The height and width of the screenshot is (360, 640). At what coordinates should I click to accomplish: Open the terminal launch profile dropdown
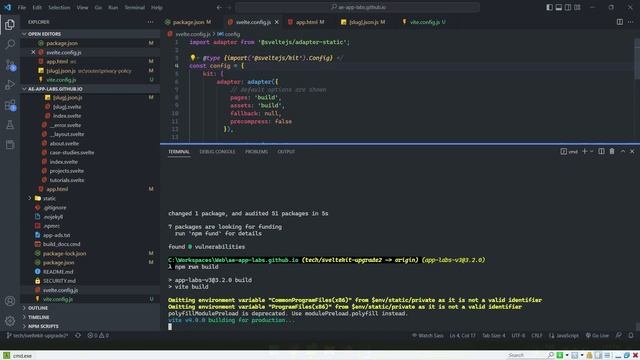[591, 151]
